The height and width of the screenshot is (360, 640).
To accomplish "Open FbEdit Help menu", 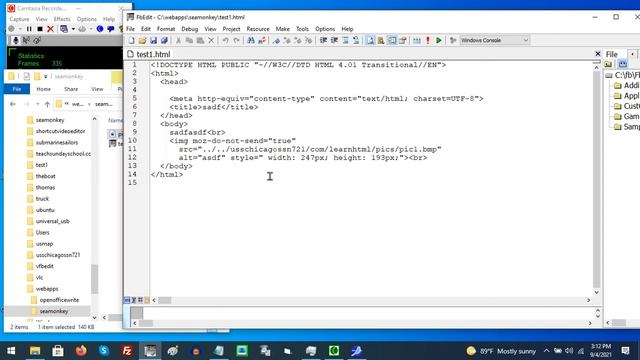I will 347,29.
